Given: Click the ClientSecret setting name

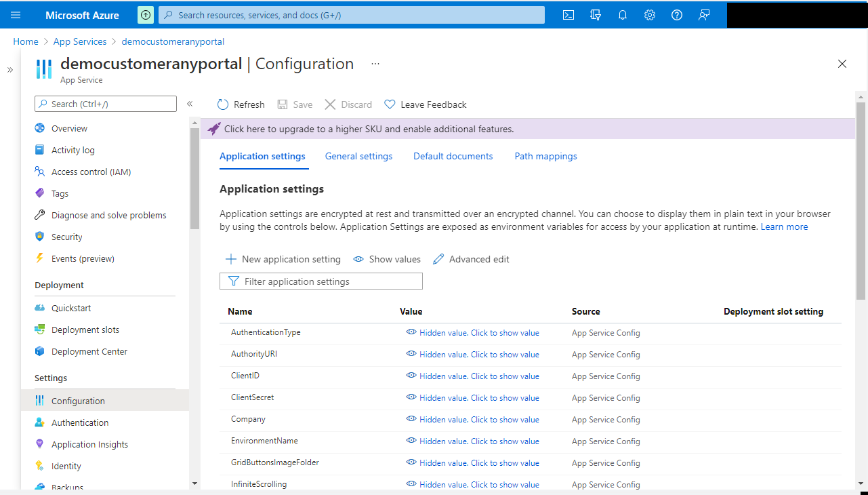Looking at the screenshot, I should (x=253, y=397).
